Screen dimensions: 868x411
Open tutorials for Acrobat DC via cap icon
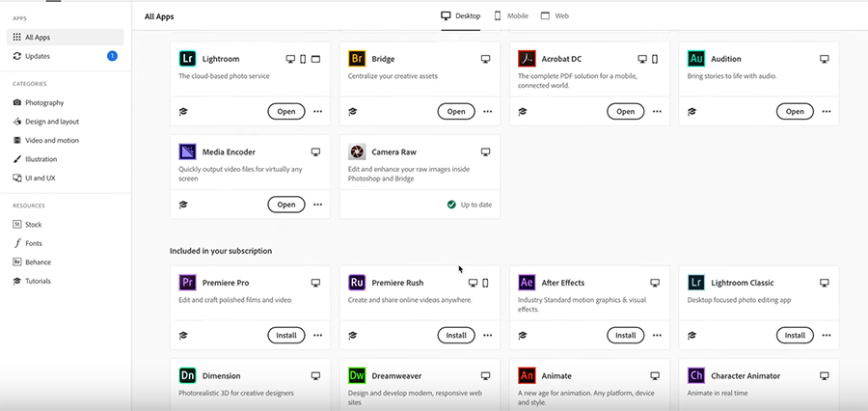click(x=522, y=111)
